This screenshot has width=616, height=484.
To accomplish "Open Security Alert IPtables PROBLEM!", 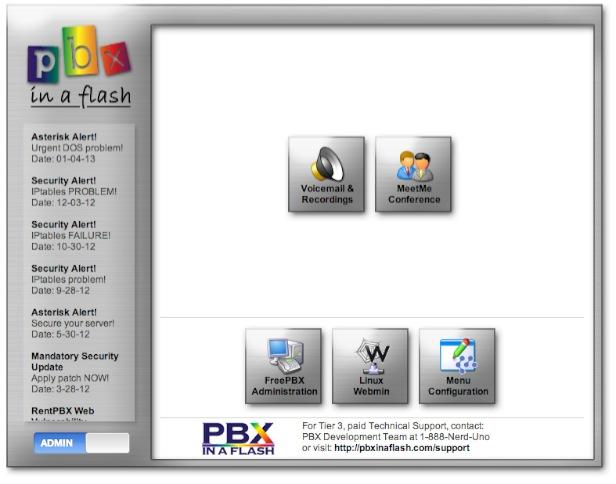I will (x=74, y=192).
